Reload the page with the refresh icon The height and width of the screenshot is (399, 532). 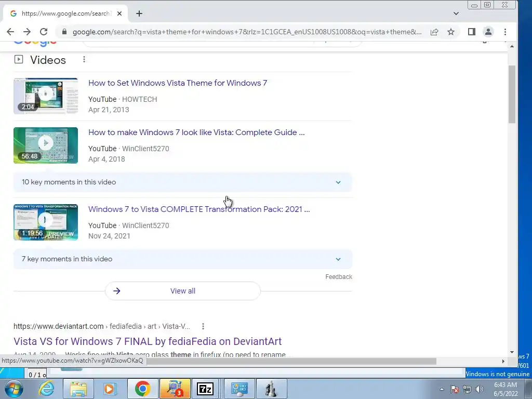pyautogui.click(x=44, y=32)
